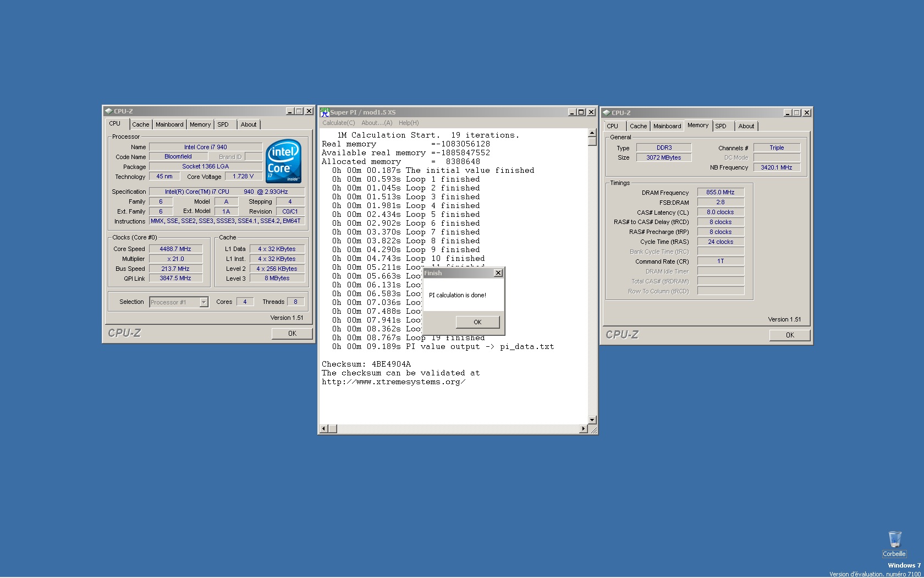Viewport: 924px width, 578px height.
Task: Click Multiplier value x 21.0
Action: click(x=175, y=259)
